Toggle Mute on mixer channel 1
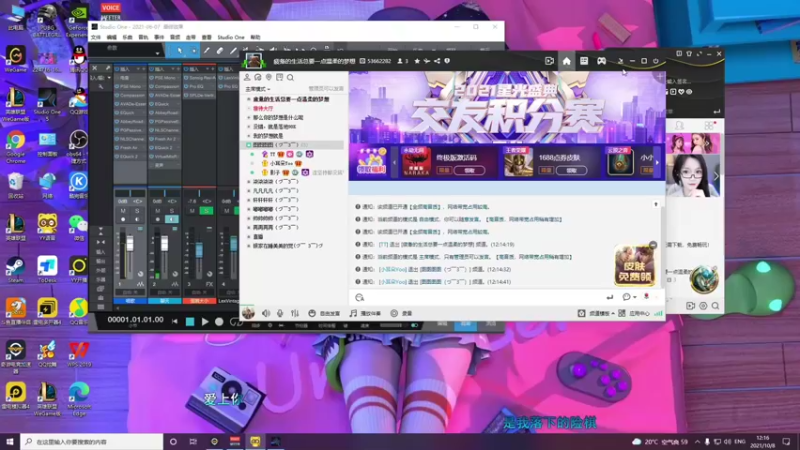The image size is (800, 450). click(123, 211)
